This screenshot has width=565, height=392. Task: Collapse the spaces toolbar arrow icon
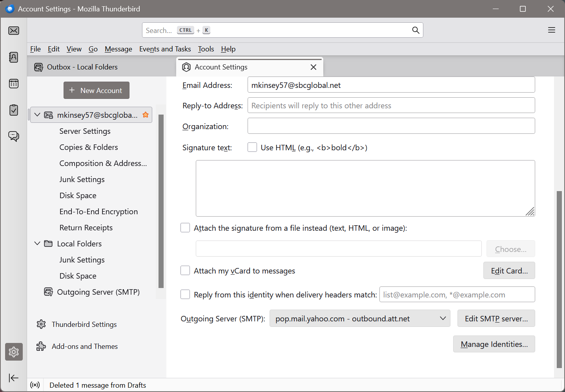pos(14,378)
